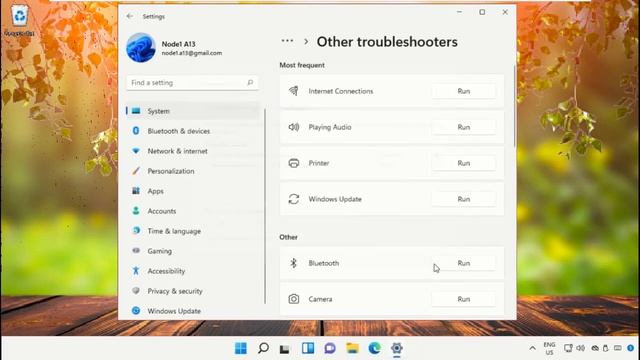Screen dimensions: 640x360
Task: Click the Node1 A13 account name
Action: [x=178, y=44]
